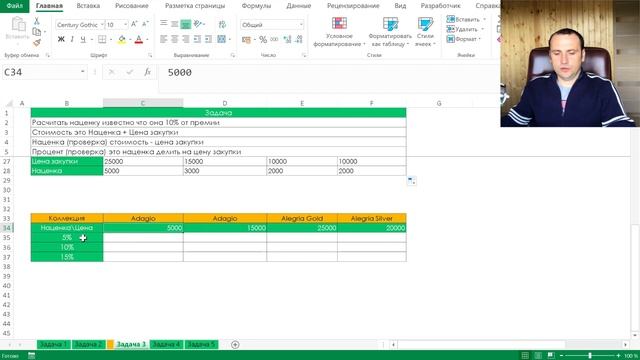Switch to the Данные ribbon tab
Screen dimensions: 640x360
point(298,6)
